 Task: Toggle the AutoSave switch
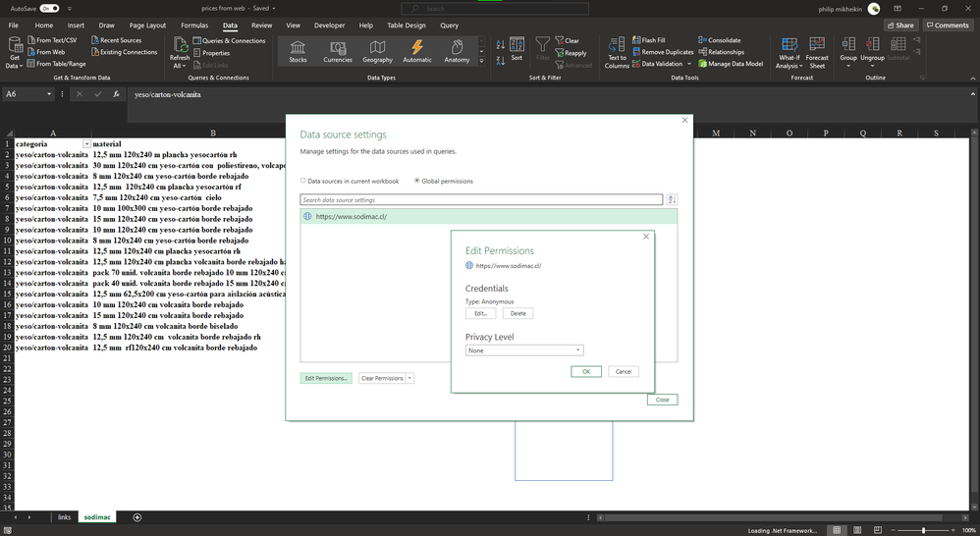50,8
